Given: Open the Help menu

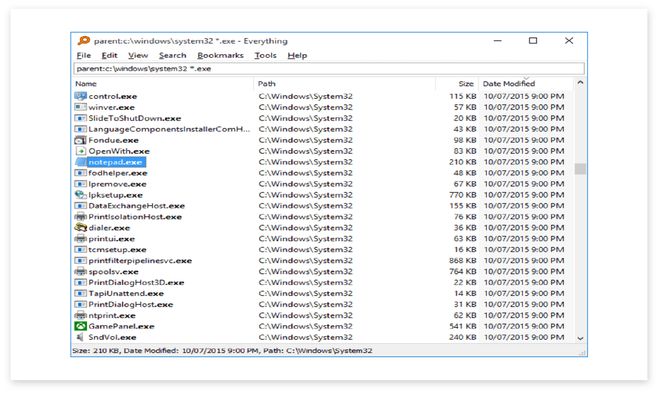Looking at the screenshot, I should click(297, 56).
